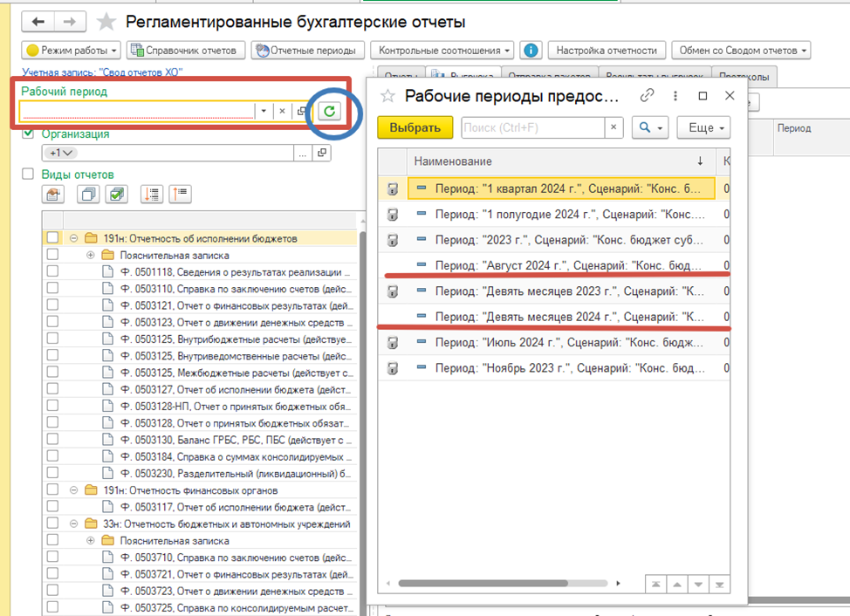The height and width of the screenshot is (616, 850).
Task: Click lock icon of '2023 г.' row
Action: point(393,240)
